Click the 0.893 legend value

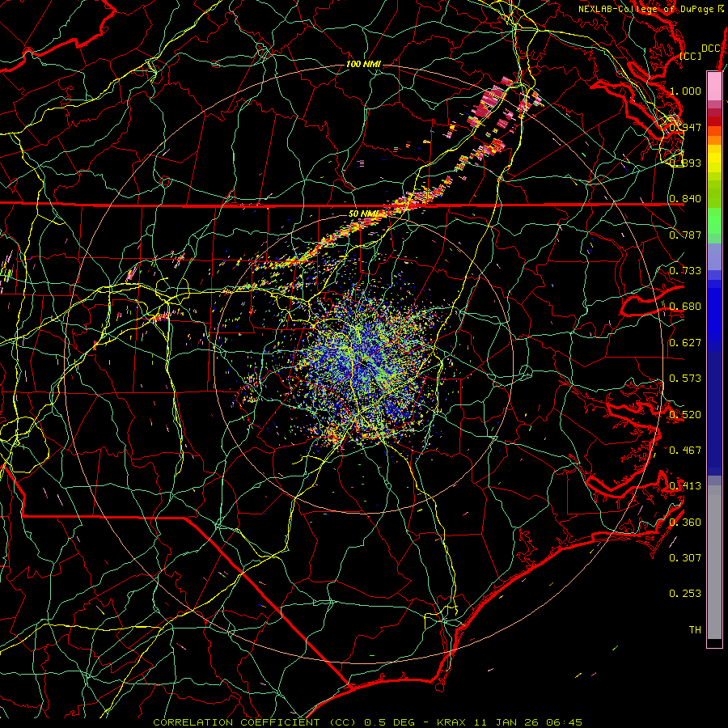tap(685, 163)
